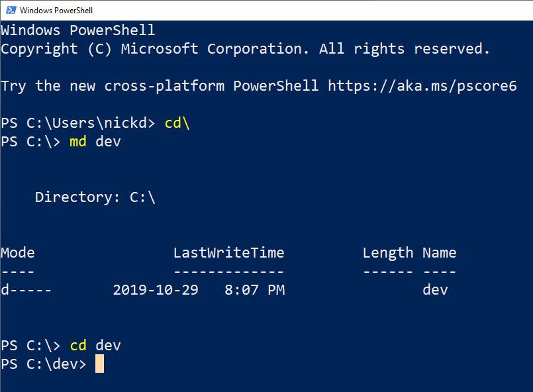
Task: Click the 2019-10-29 date value
Action: (x=156, y=290)
